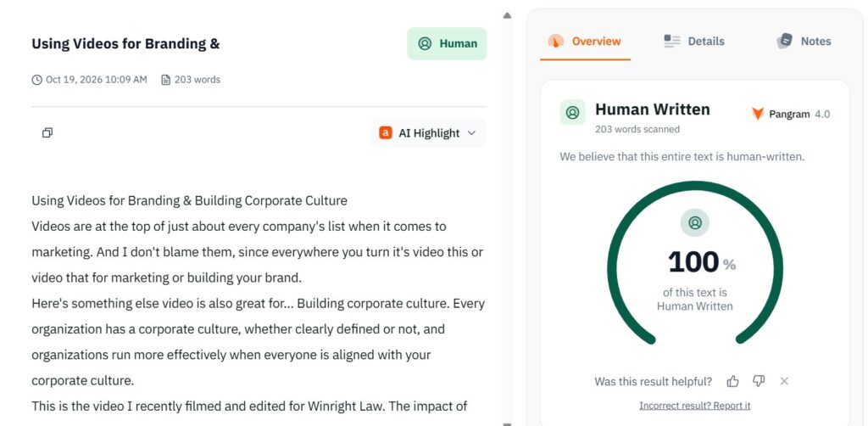This screenshot has width=868, height=426.
Task: Click the Human Written person icon
Action: [x=572, y=113]
